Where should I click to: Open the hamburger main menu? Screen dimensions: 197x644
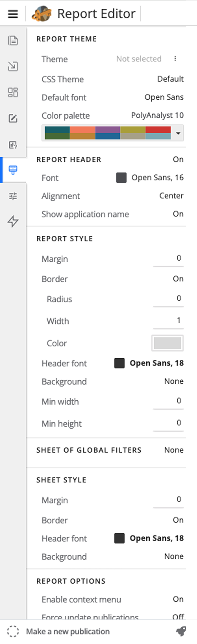pos(13,14)
